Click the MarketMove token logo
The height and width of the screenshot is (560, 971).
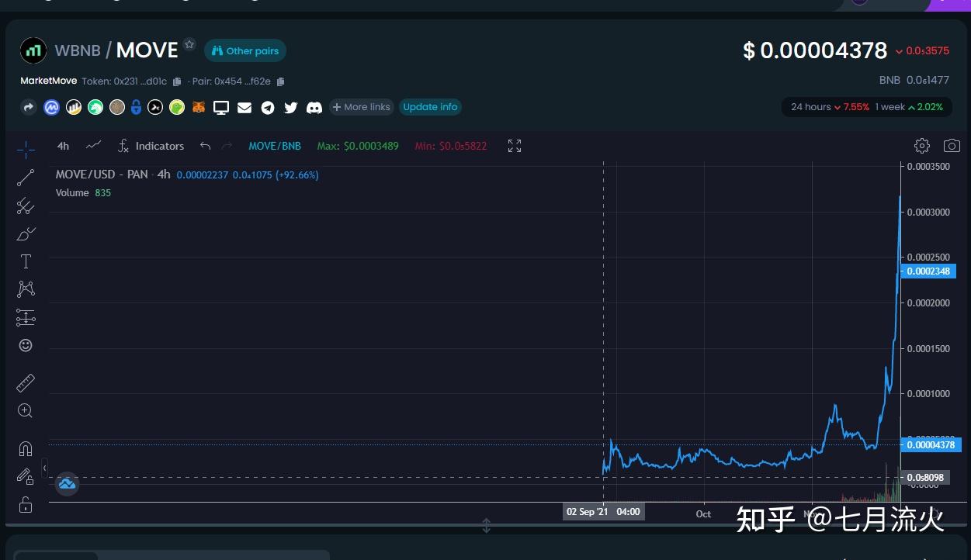click(x=33, y=51)
